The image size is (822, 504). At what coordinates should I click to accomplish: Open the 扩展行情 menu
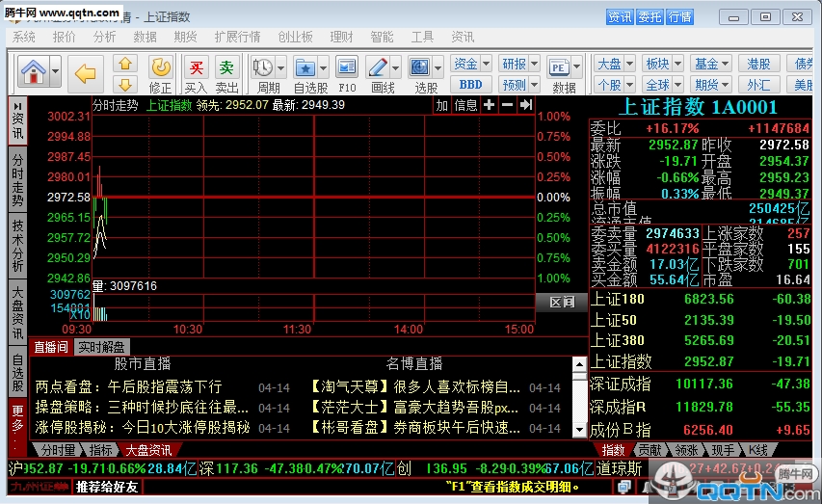click(237, 37)
